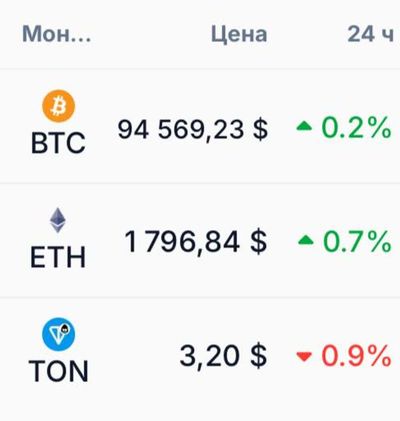Open the ETH ticker label
Image resolution: width=400 pixels, height=421 pixels.
(x=58, y=257)
